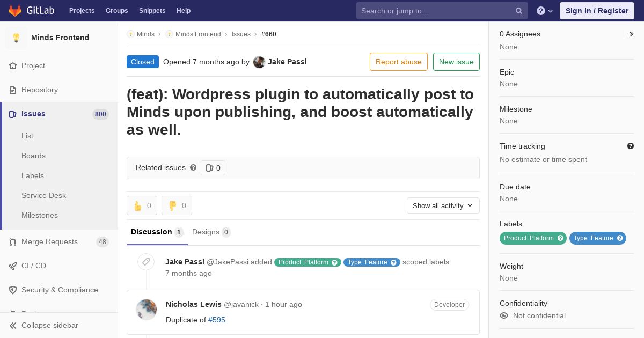Click the Issues icon in sidebar
This screenshot has height=338, width=644.
coord(13,114)
